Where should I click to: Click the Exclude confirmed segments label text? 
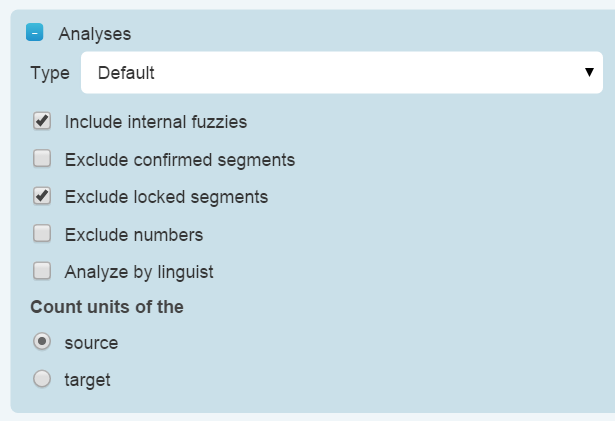(179, 159)
